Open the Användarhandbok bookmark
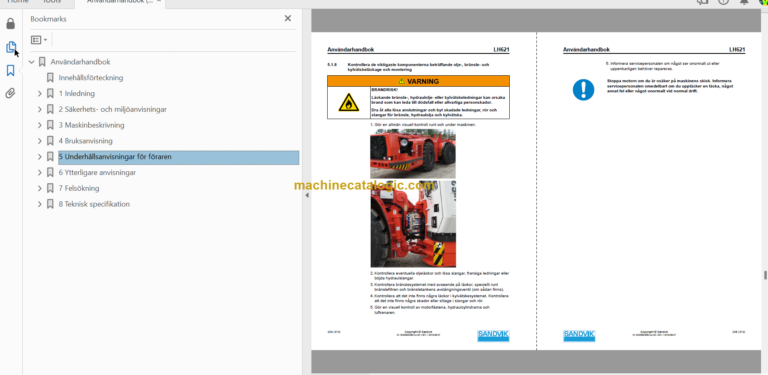The height and width of the screenshot is (375, 768). pyautogui.click(x=80, y=62)
